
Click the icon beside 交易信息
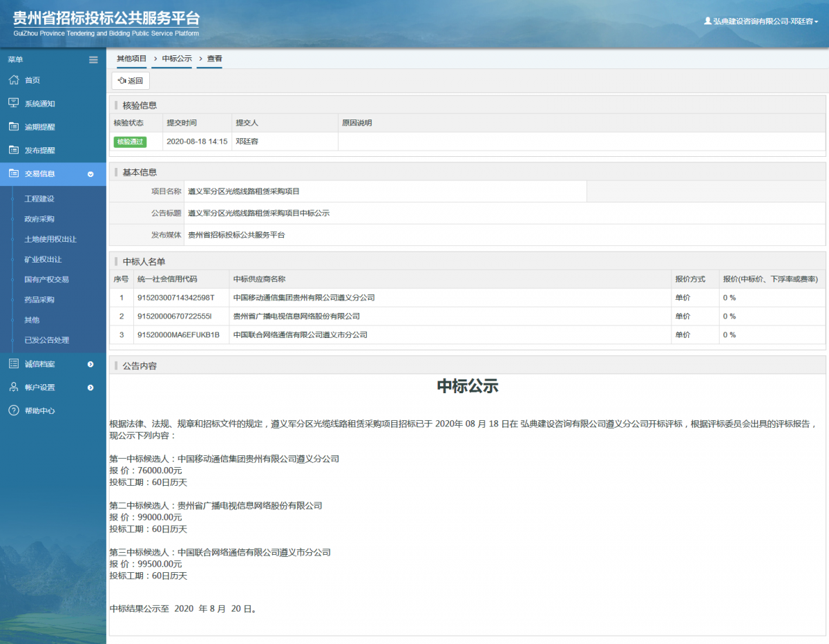(x=13, y=173)
